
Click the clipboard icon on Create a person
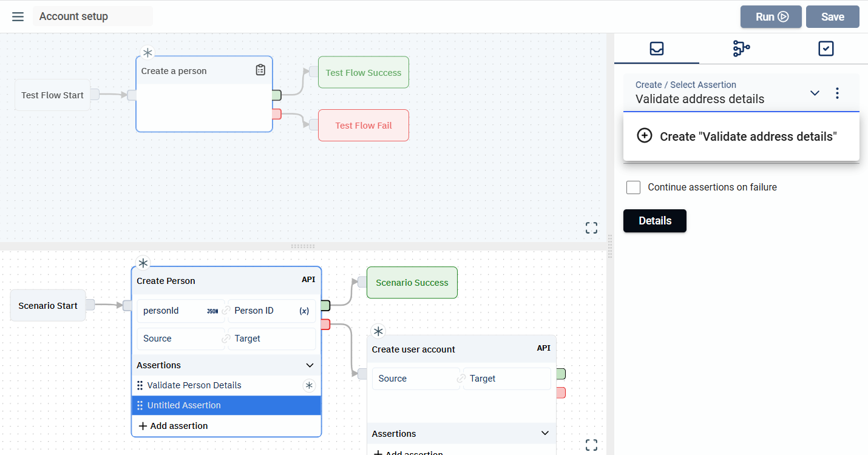coord(260,70)
